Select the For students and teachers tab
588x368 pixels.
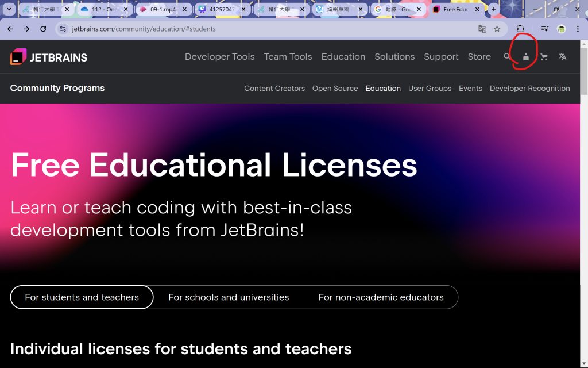pos(82,297)
